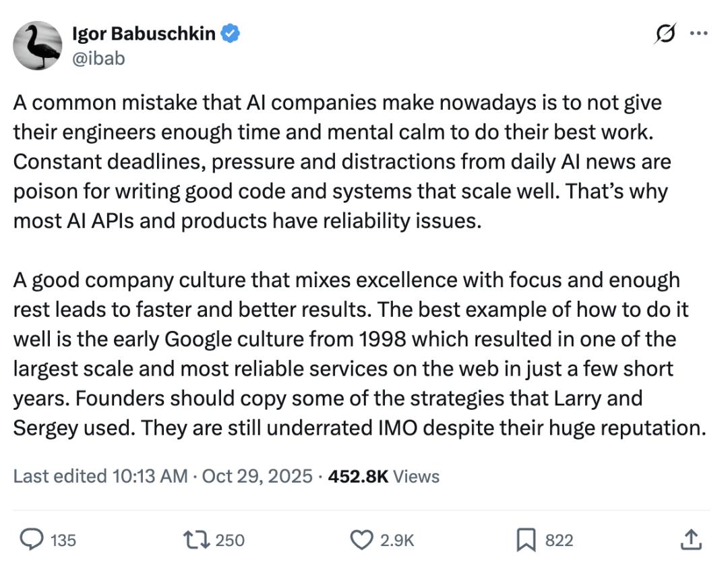Click the share upload arrow icon
Viewport: 728px width, 567px height.
(691, 539)
